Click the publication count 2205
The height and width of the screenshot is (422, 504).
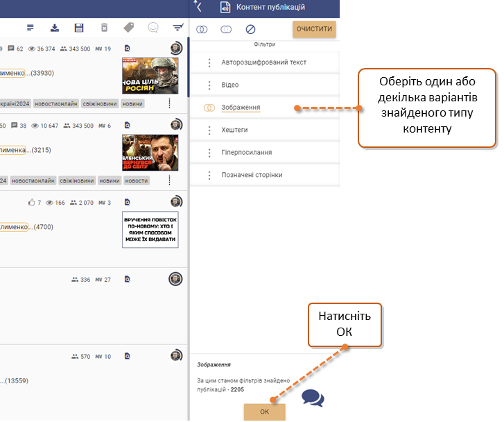point(237,389)
